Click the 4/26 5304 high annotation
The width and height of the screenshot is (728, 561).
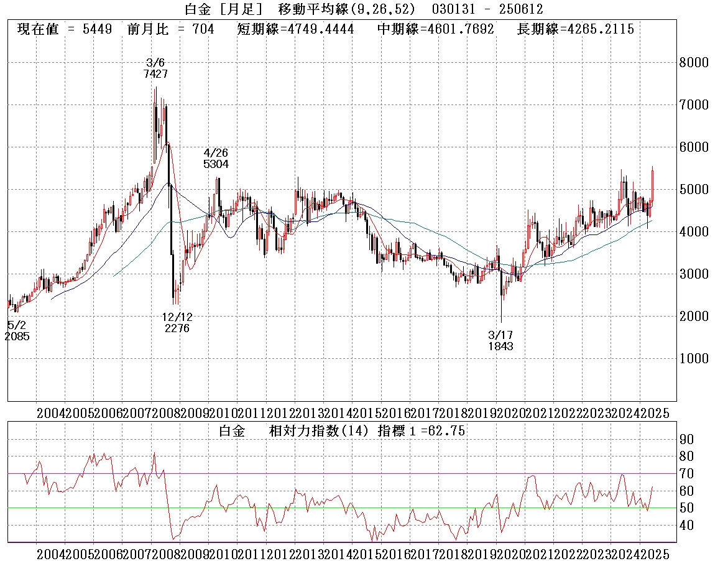point(216,158)
